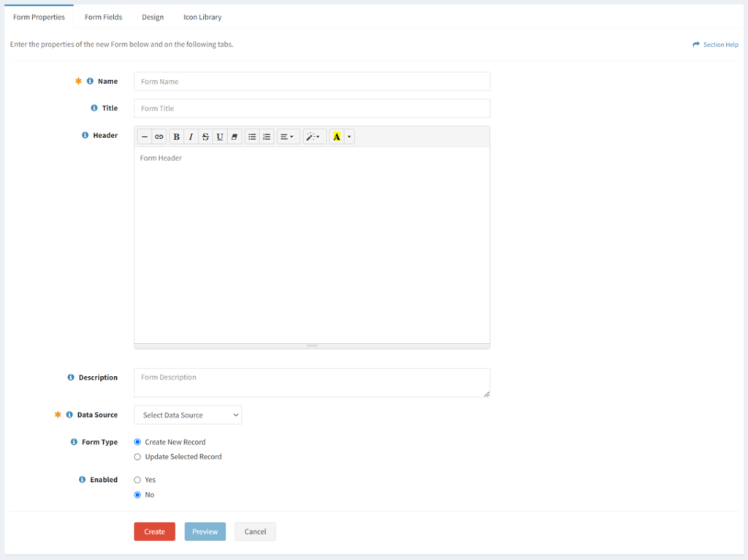Insert a horizontal rule in the Header
748x560 pixels.
[x=144, y=137]
